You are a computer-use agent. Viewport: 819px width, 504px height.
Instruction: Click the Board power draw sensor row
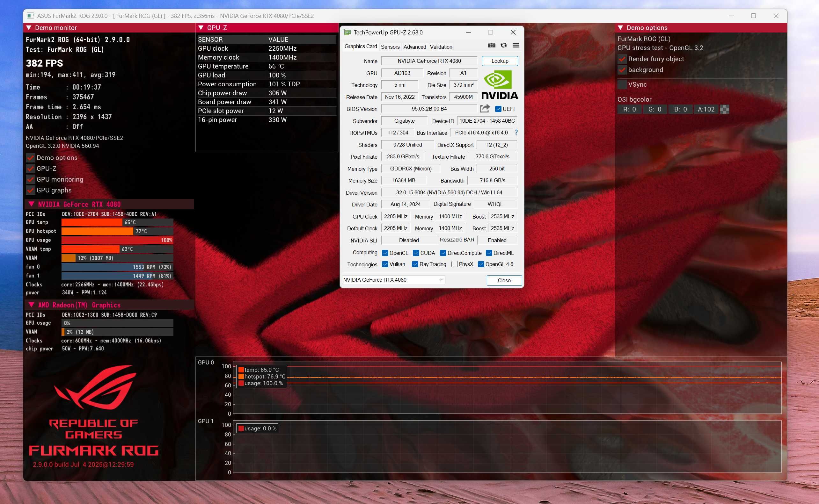[267, 102]
